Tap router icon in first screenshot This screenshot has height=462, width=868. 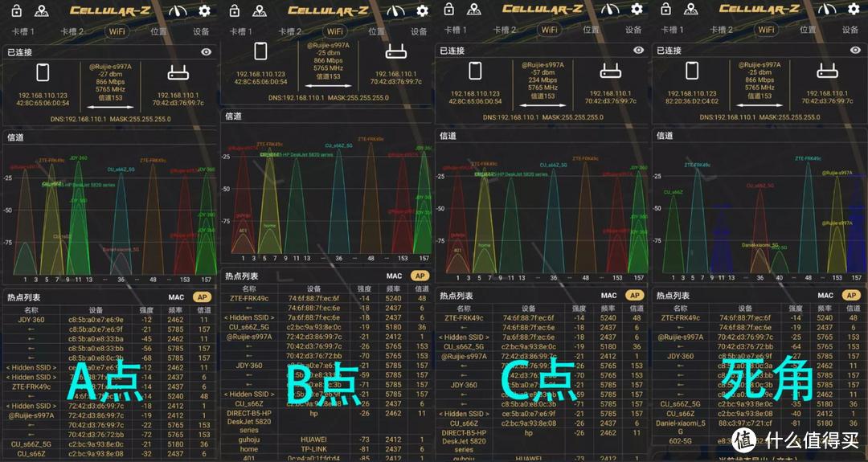178,73
